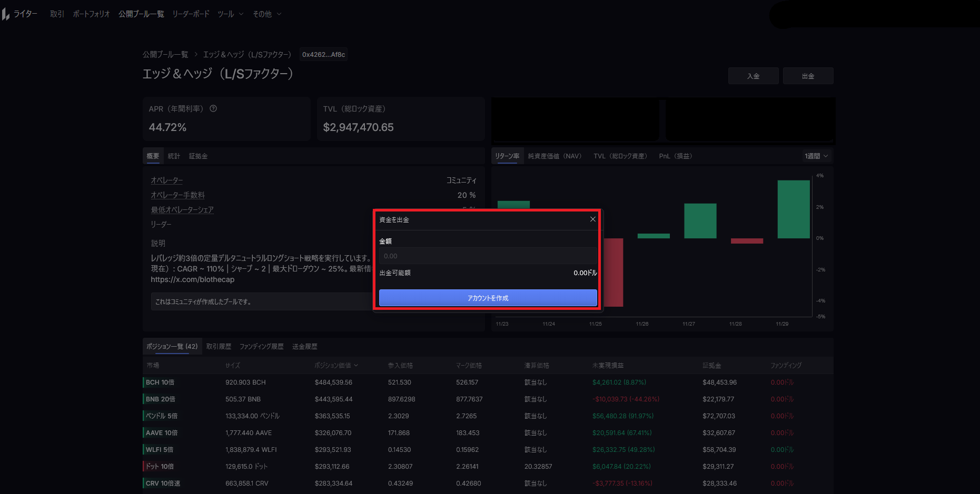Expand the その他 menu

point(267,14)
